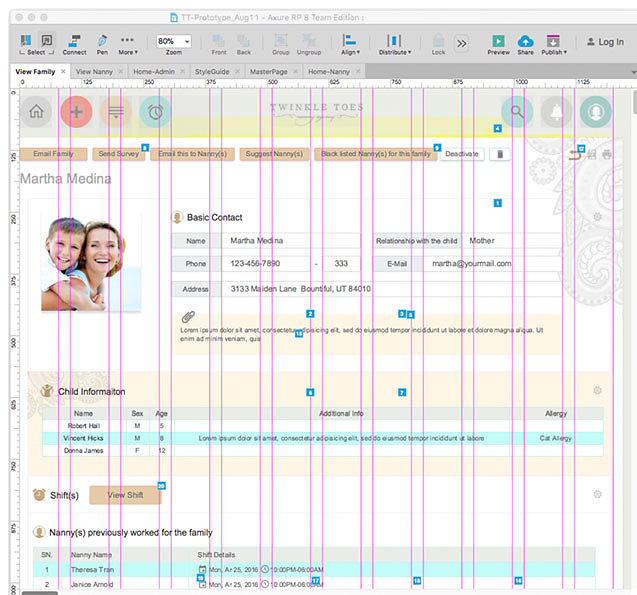Click Black listed Nanny(s) for this family

376,154
